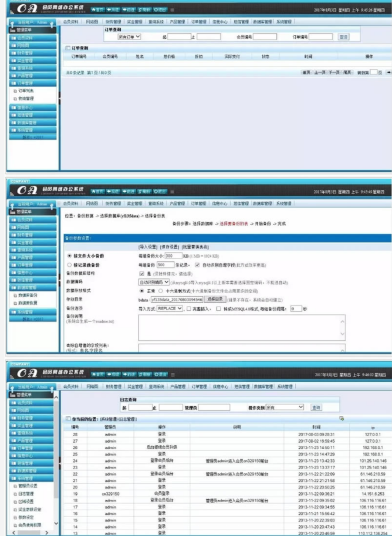This screenshot has height=536, width=392.
Task: Click the 刷新 refresh button on the order query page
Action: click(x=144, y=10)
